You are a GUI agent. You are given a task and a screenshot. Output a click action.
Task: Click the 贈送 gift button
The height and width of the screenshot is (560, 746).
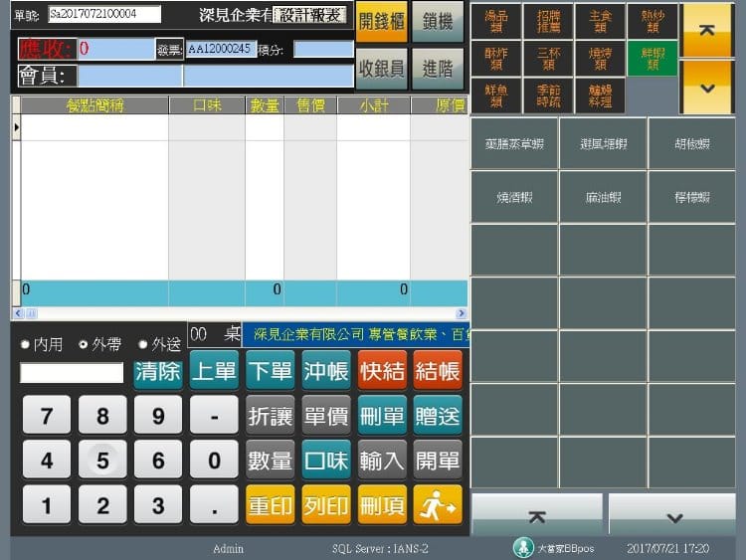coord(438,416)
